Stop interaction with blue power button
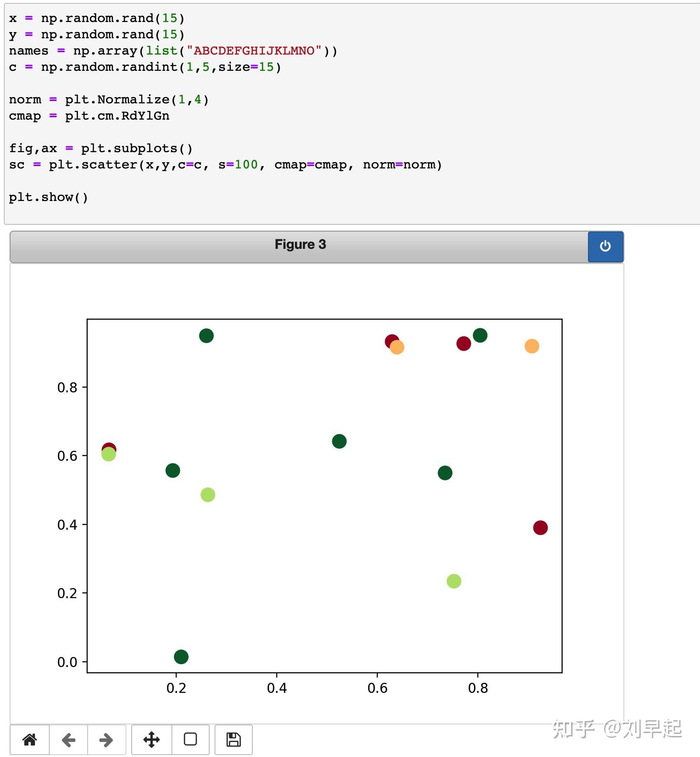 pyautogui.click(x=605, y=246)
